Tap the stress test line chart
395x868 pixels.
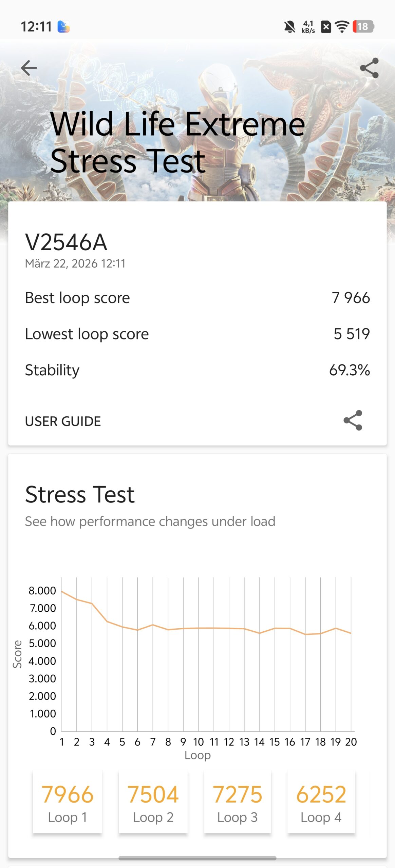click(206, 654)
